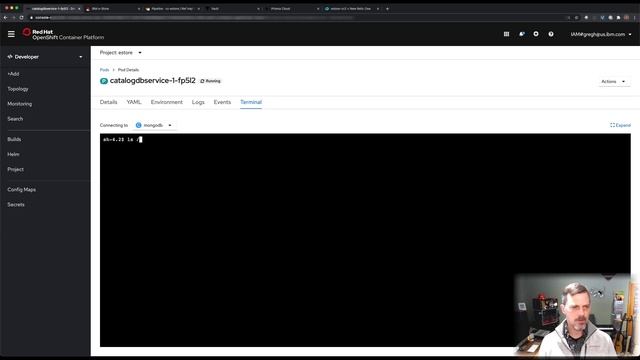Open the Actions dropdown
The image size is (640, 360).
(x=613, y=82)
